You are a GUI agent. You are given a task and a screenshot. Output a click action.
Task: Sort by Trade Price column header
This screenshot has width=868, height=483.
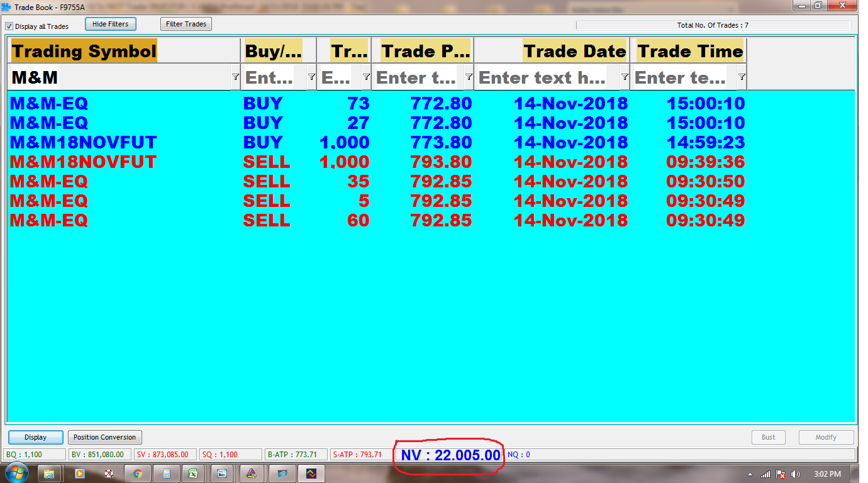pyautogui.click(x=423, y=50)
